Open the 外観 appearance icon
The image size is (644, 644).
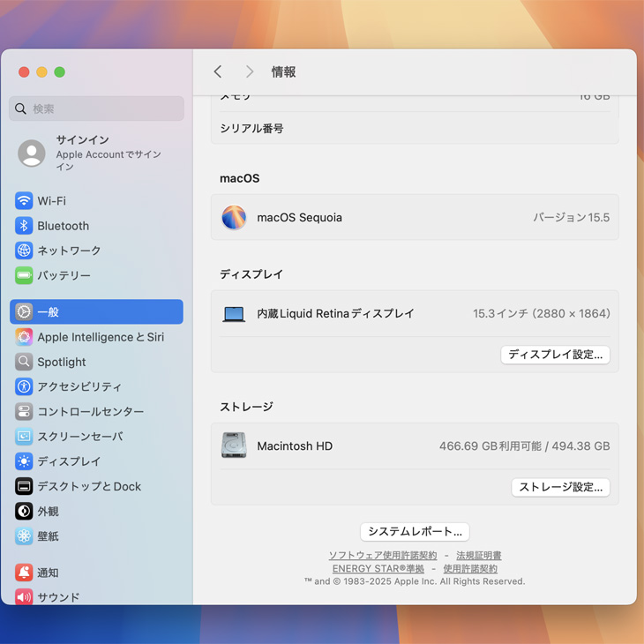pos(24,512)
